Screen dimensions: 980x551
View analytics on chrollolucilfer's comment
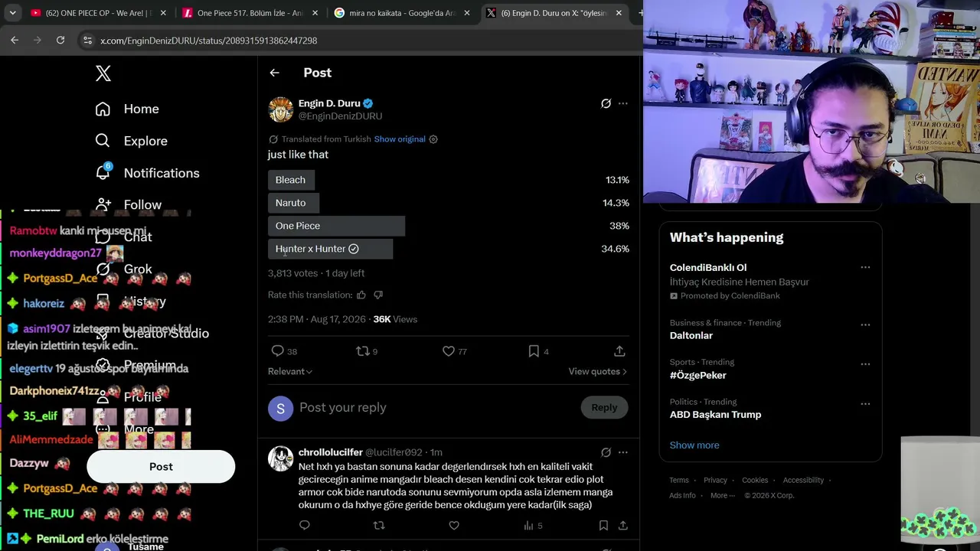coord(528,526)
